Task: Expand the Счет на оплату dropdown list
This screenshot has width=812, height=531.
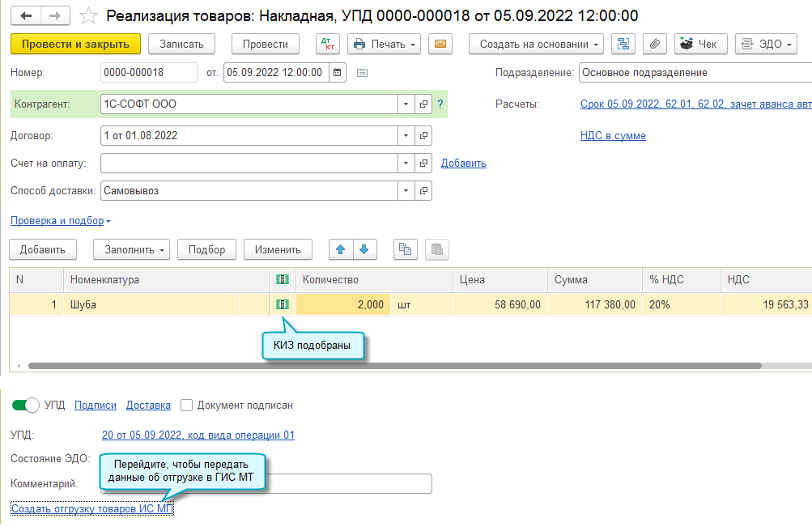Action: pos(406,163)
